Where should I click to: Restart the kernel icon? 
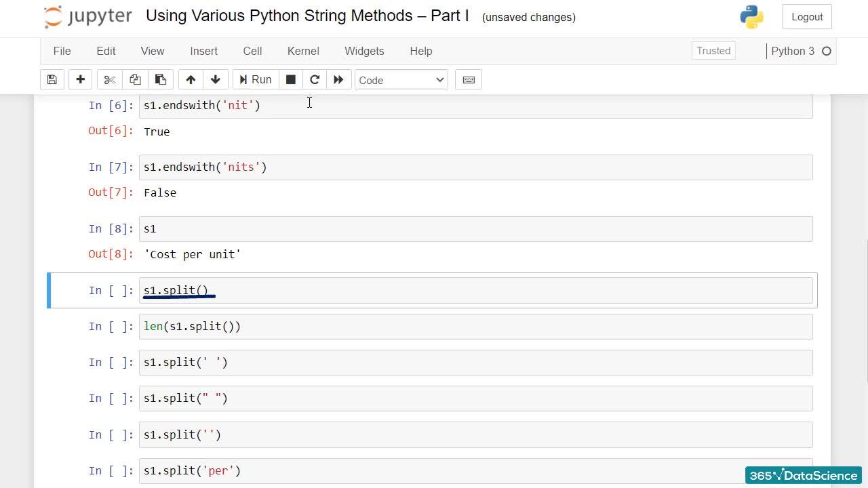pyautogui.click(x=315, y=80)
